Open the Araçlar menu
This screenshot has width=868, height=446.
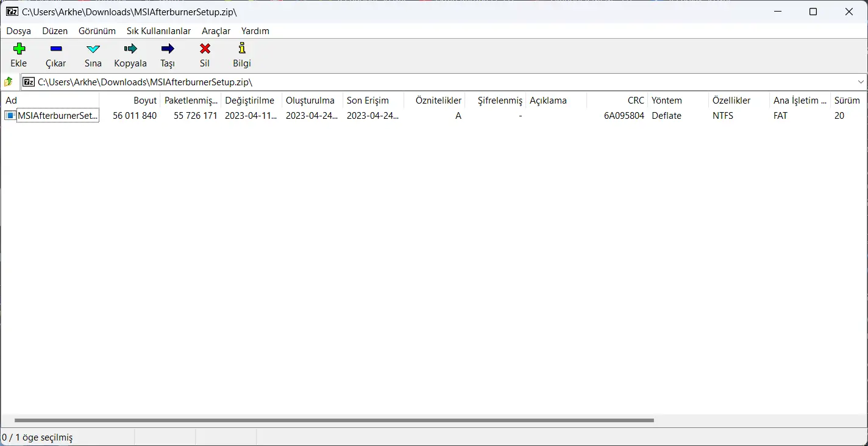pos(216,31)
